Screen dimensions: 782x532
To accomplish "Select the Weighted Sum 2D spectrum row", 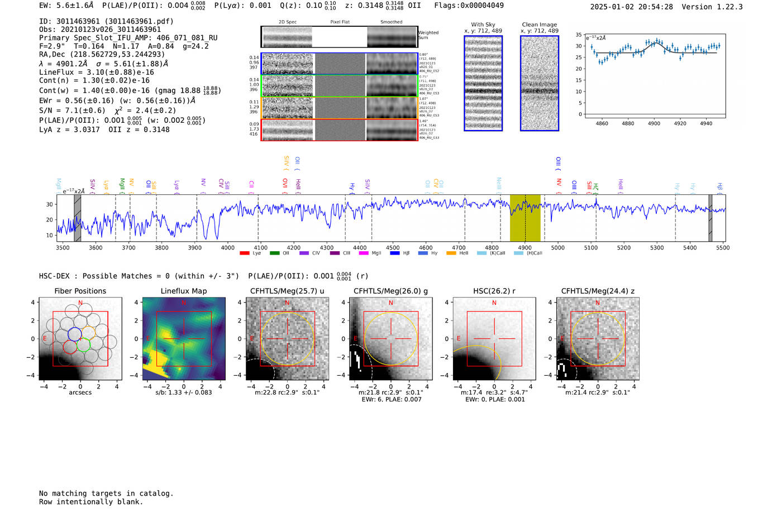I will coord(339,37).
